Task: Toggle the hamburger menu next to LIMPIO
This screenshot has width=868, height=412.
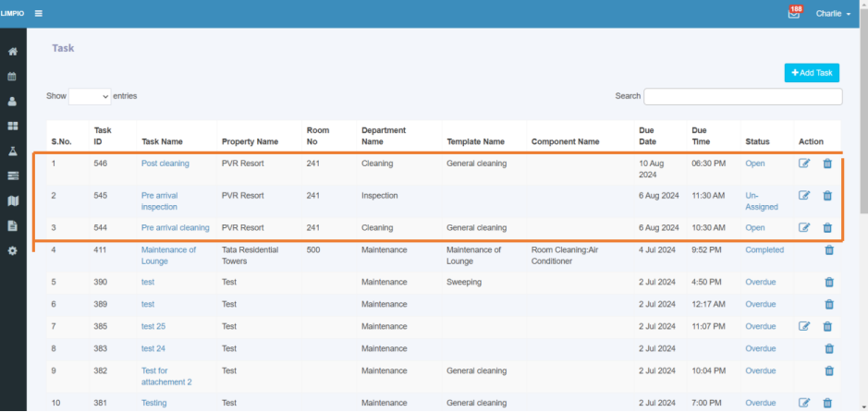Action: tap(39, 13)
